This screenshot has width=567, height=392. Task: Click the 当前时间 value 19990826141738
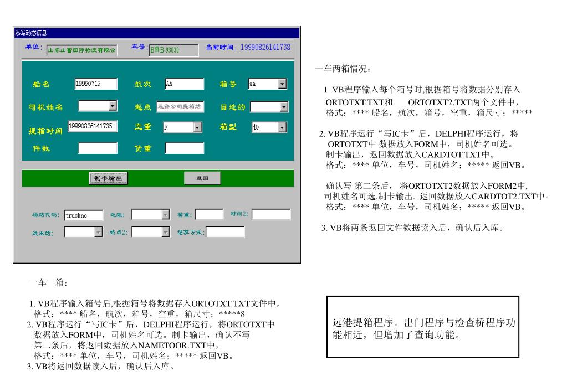coord(265,47)
